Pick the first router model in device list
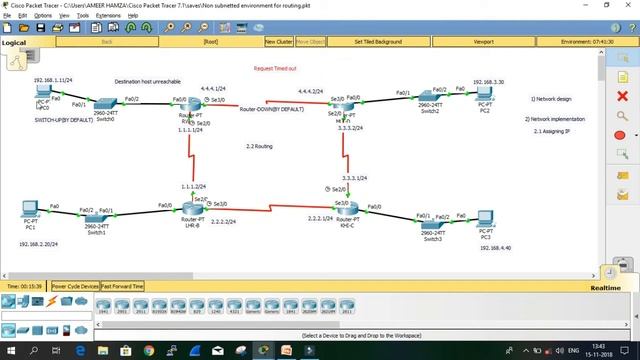 click(103, 306)
